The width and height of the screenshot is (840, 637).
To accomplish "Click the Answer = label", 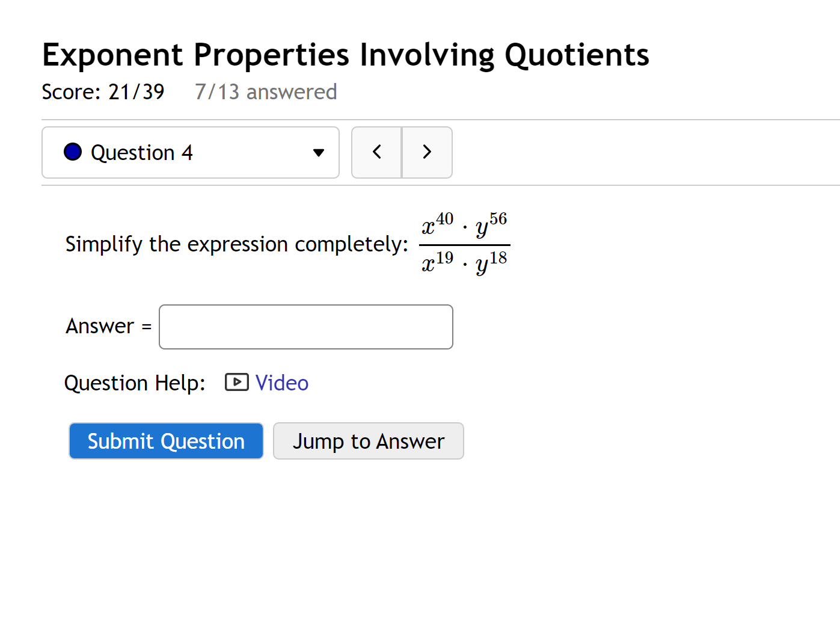I will coord(108,326).
